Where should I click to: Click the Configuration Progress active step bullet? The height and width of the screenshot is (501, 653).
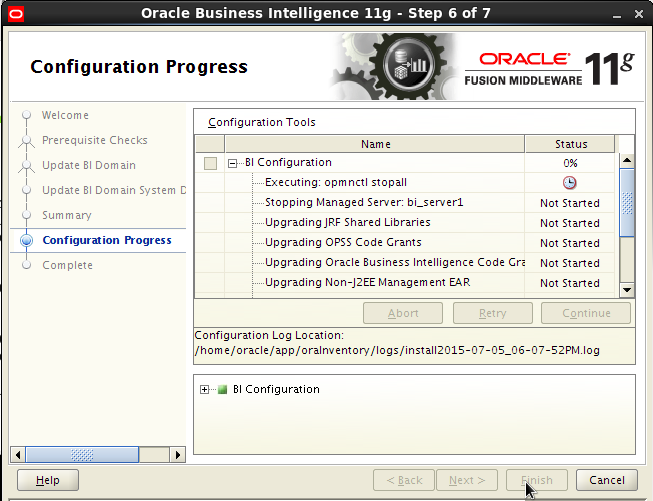[x=27, y=240]
